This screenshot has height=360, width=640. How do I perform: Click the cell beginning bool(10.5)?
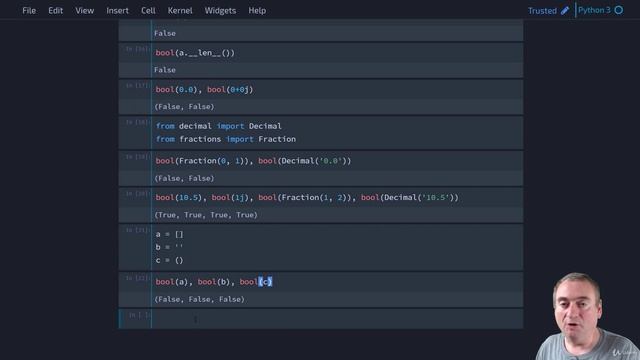pyautogui.click(x=337, y=198)
